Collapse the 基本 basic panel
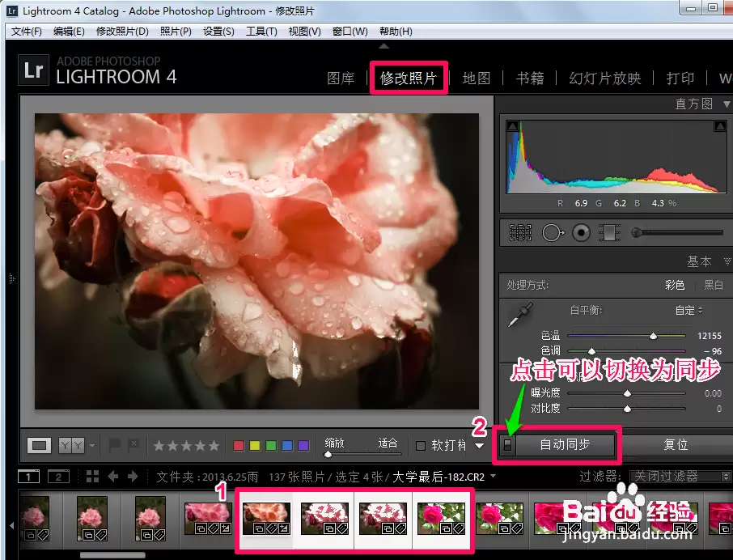 [727, 261]
